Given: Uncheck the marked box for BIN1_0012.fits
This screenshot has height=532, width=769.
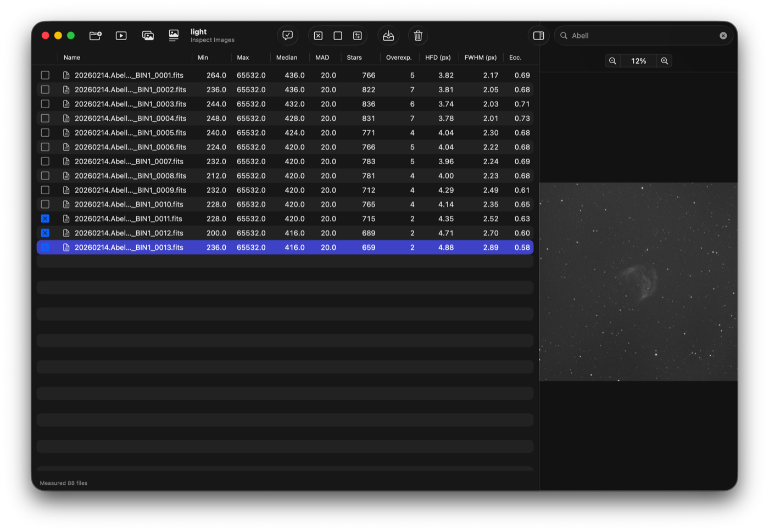Looking at the screenshot, I should (x=45, y=233).
